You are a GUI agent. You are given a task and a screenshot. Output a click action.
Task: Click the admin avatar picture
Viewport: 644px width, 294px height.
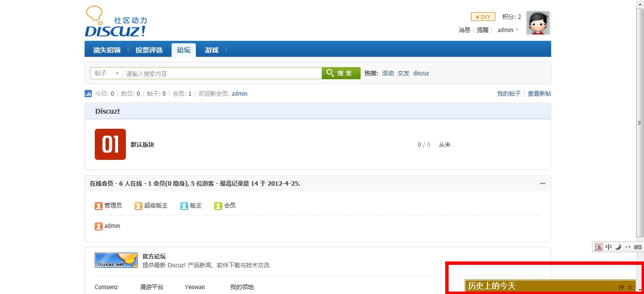tap(538, 23)
